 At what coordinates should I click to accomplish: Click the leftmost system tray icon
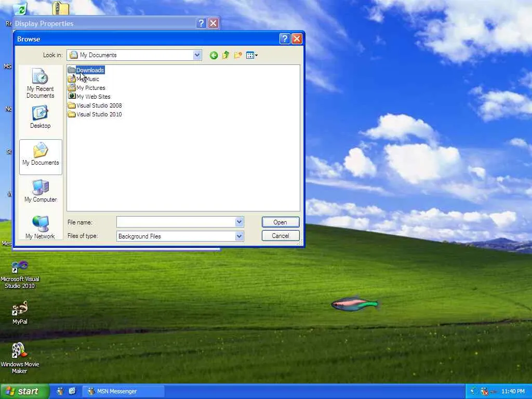coord(474,391)
